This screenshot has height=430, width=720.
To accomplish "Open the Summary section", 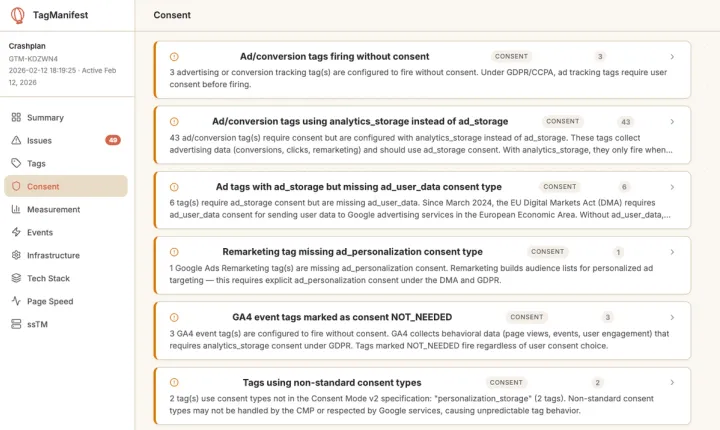I will (x=66, y=117).
